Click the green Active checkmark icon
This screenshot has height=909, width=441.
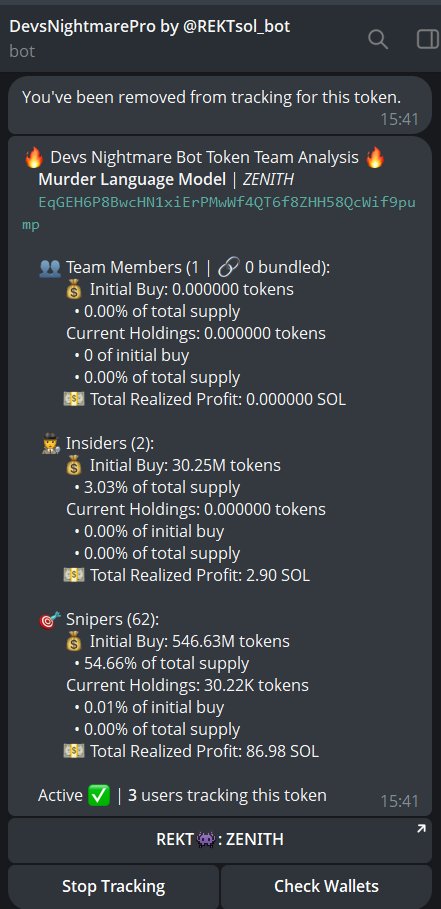click(99, 795)
